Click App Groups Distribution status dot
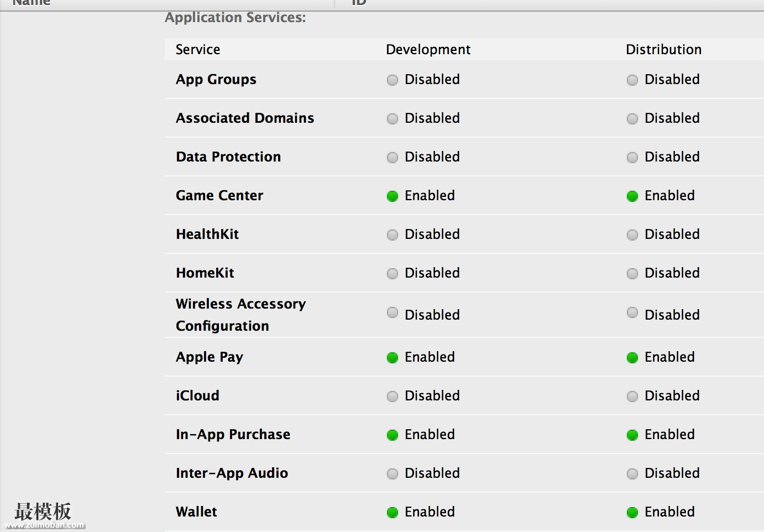The height and width of the screenshot is (532, 764). click(x=632, y=80)
